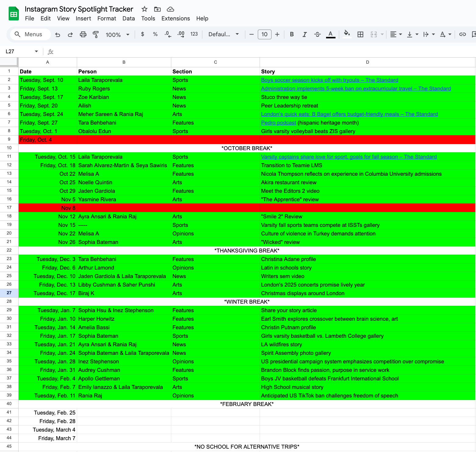This screenshot has width=476, height=452.
Task: Click the font size input field
Action: (264, 34)
